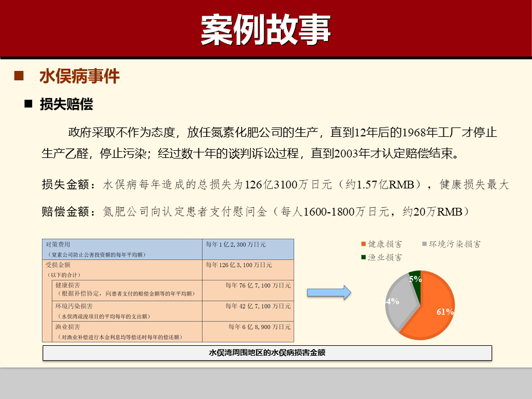This screenshot has width=532, height=399.
Task: Select the slide title 案例故事
Action: tap(265, 28)
